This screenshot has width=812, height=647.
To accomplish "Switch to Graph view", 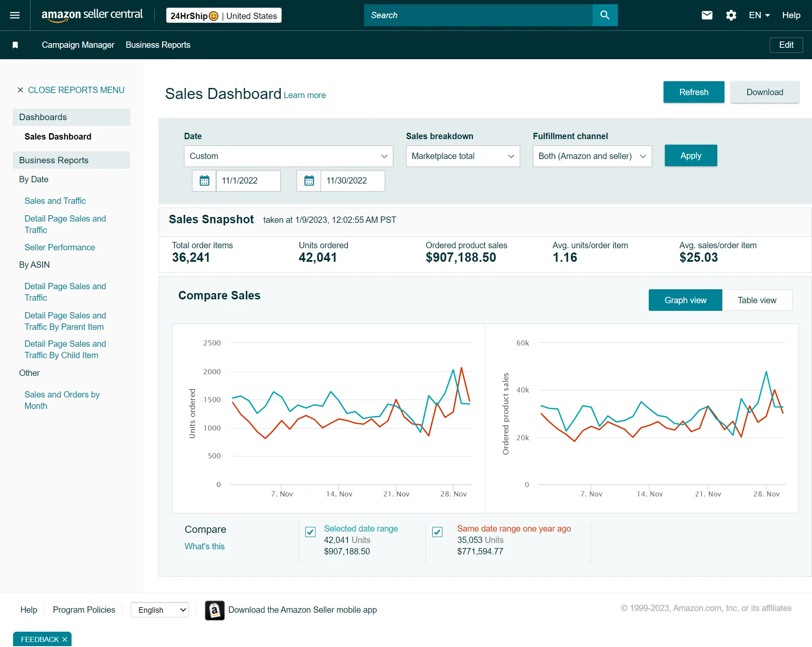I will click(685, 300).
